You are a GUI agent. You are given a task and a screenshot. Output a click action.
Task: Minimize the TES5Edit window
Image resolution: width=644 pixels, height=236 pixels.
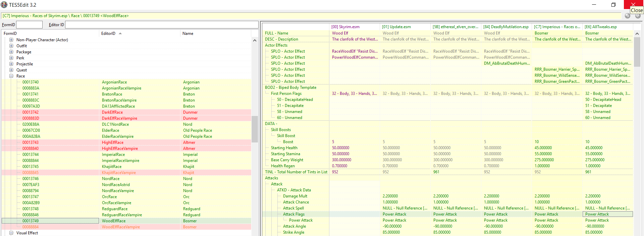click(x=594, y=5)
